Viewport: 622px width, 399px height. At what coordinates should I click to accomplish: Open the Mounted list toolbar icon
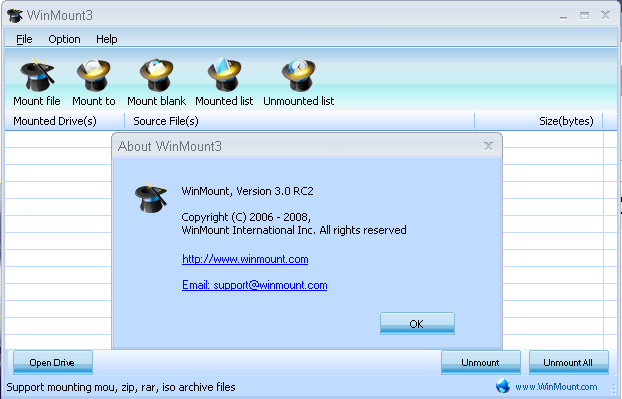pyautogui.click(x=224, y=74)
